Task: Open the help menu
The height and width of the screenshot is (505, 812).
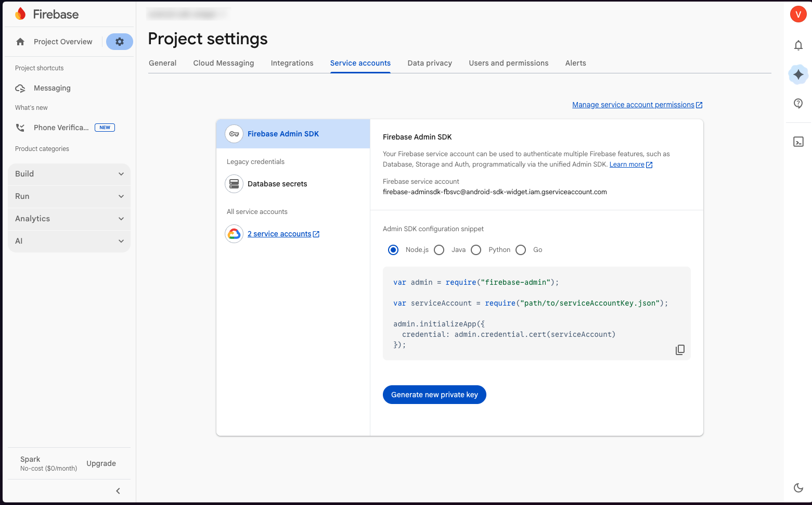Action: tap(798, 104)
